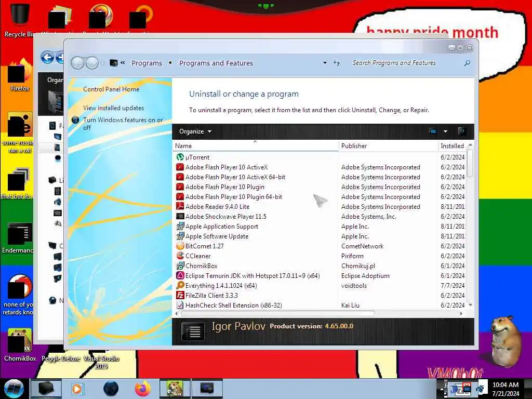This screenshot has height=399, width=532.
Task: Click the breadcrumb double chevron
Action: [123, 63]
